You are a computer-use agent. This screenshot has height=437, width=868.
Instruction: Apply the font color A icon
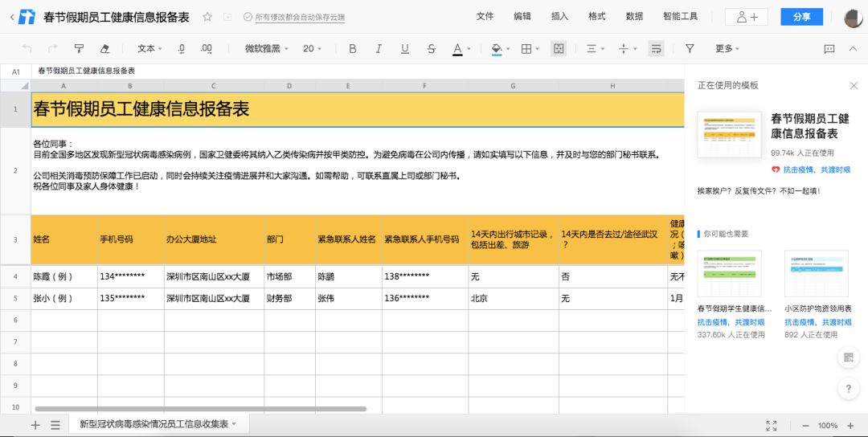[x=457, y=49]
